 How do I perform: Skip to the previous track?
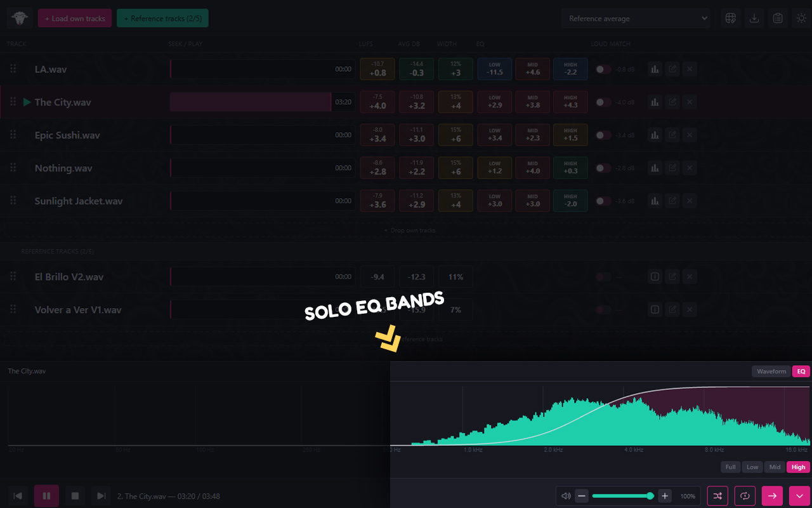click(x=18, y=496)
